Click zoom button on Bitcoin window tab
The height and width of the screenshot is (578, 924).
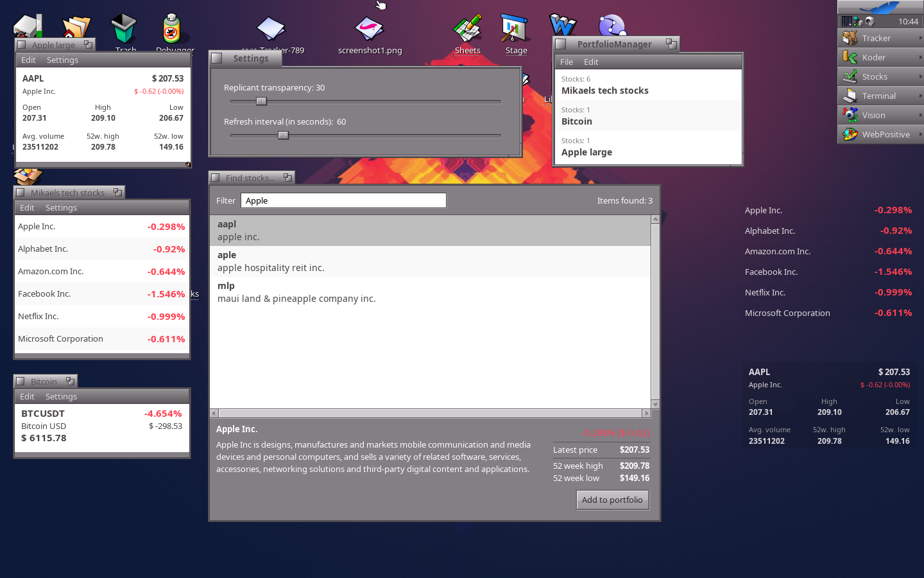point(70,381)
